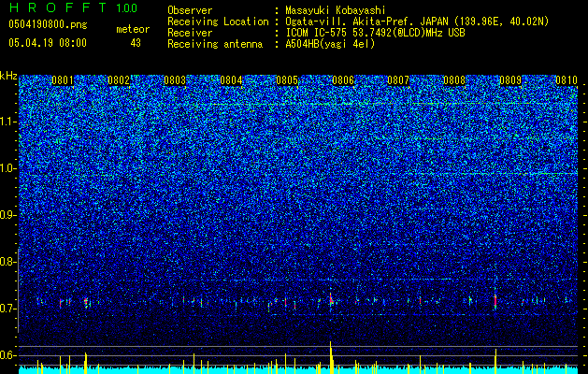Screen dimensions: 588x374
Task: Click the 0810 time marker
Action: [x=566, y=80]
